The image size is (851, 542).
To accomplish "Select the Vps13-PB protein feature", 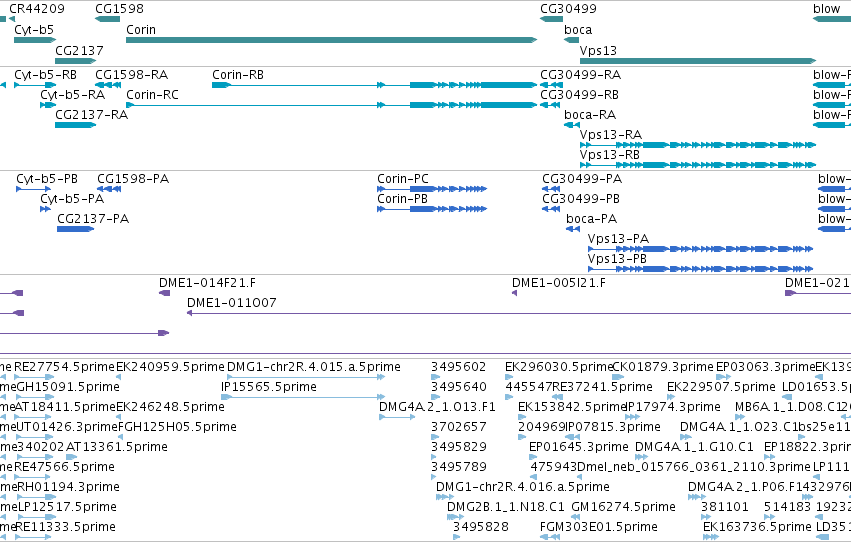I will coord(701,269).
